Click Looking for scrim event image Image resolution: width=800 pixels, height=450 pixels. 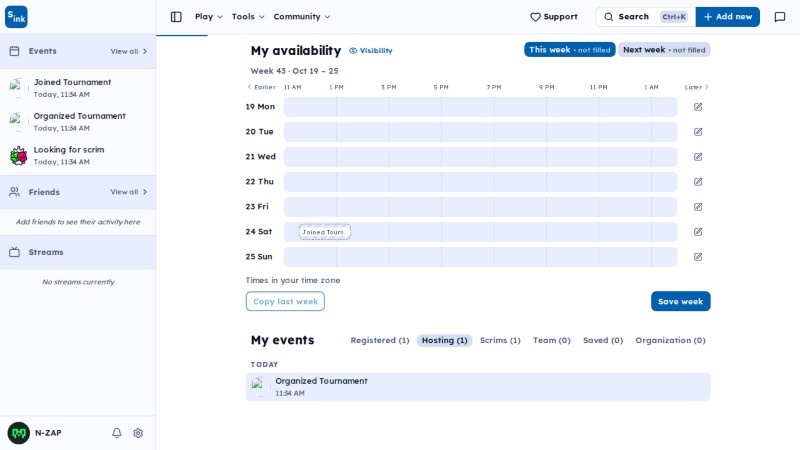click(x=18, y=156)
